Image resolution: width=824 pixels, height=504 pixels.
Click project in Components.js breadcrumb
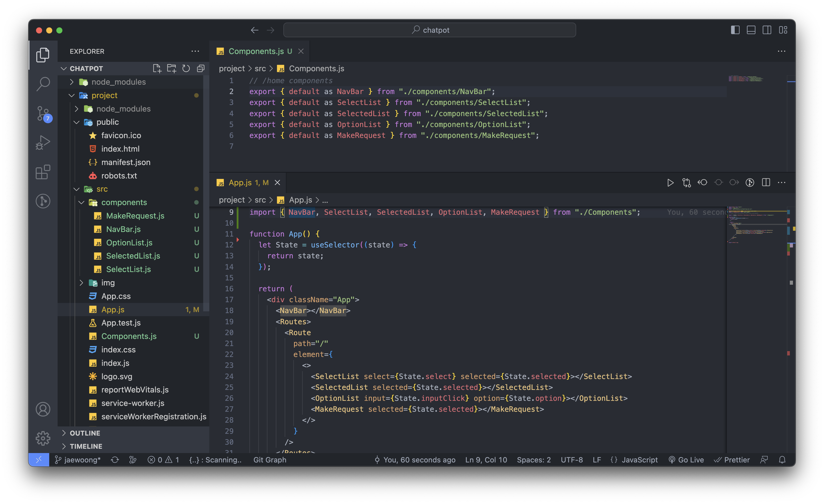coord(232,68)
